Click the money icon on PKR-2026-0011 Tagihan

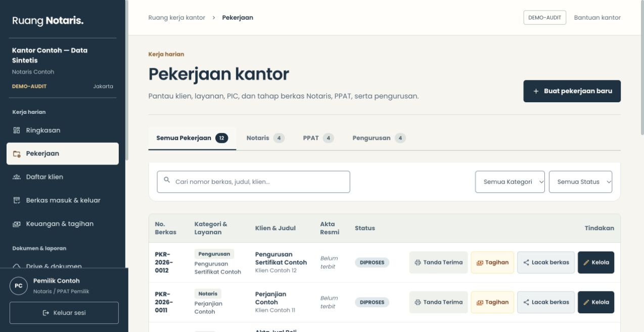[480, 302]
